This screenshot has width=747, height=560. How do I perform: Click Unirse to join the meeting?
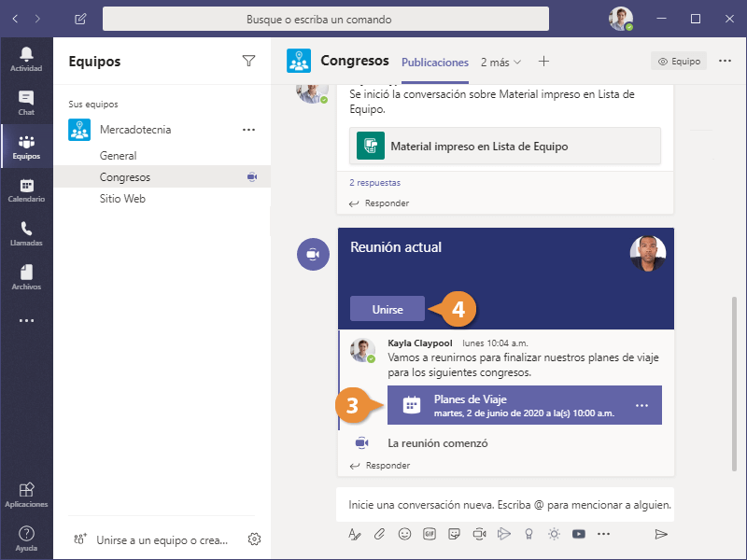point(388,309)
